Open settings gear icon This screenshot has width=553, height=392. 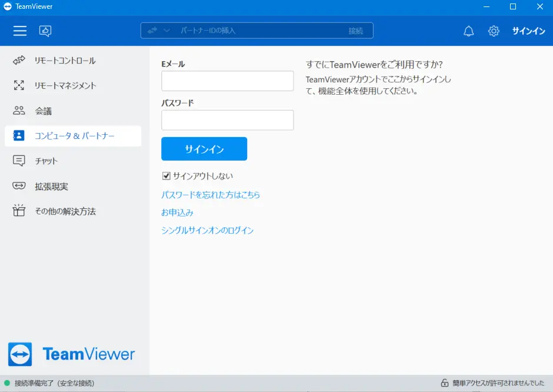tap(494, 31)
